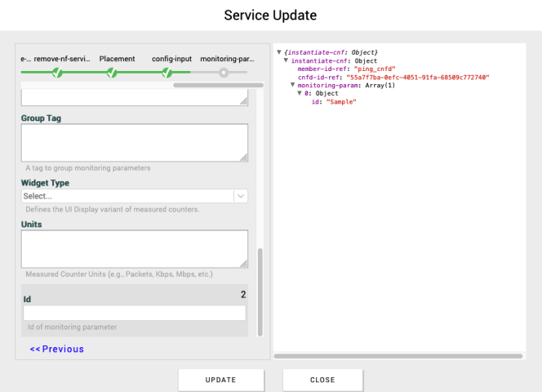Focus the Units text area
Viewport: 542px width, 392px height.
(x=134, y=249)
